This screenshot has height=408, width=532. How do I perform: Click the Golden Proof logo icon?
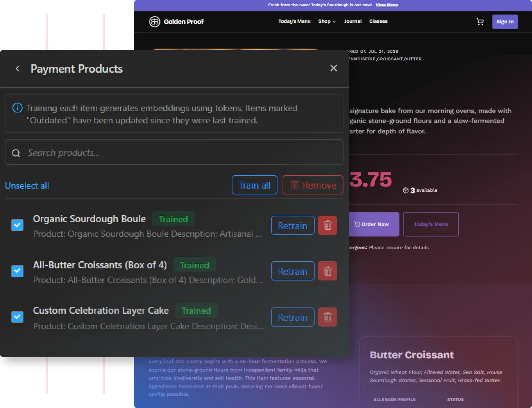pos(155,22)
